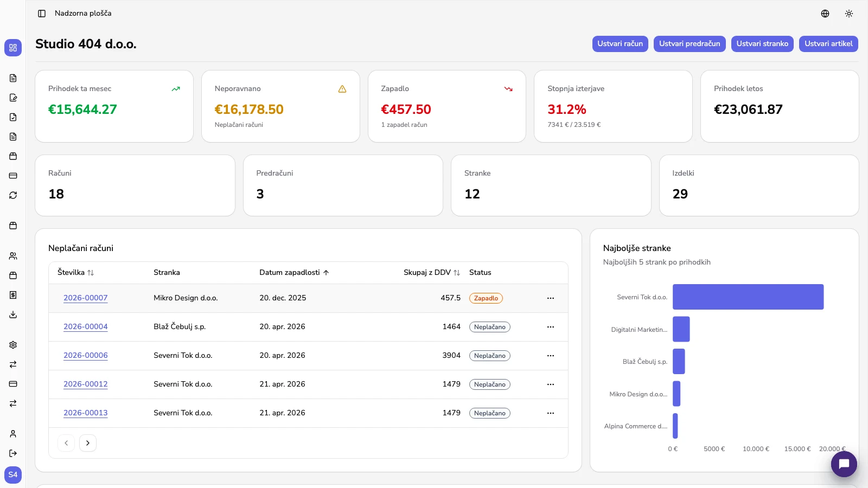Open invoice link 2026-00004
Image resolution: width=868 pixels, height=488 pixels.
click(x=86, y=327)
